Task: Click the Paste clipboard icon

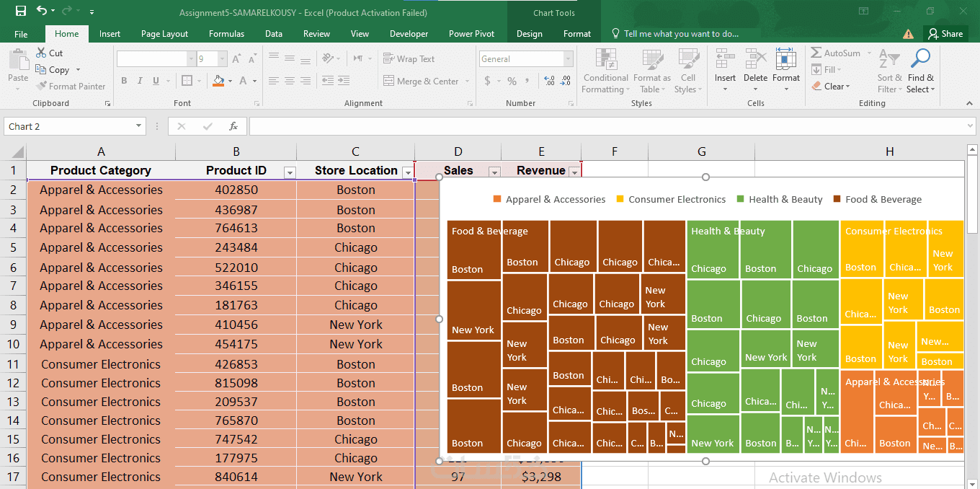Action: [18, 59]
